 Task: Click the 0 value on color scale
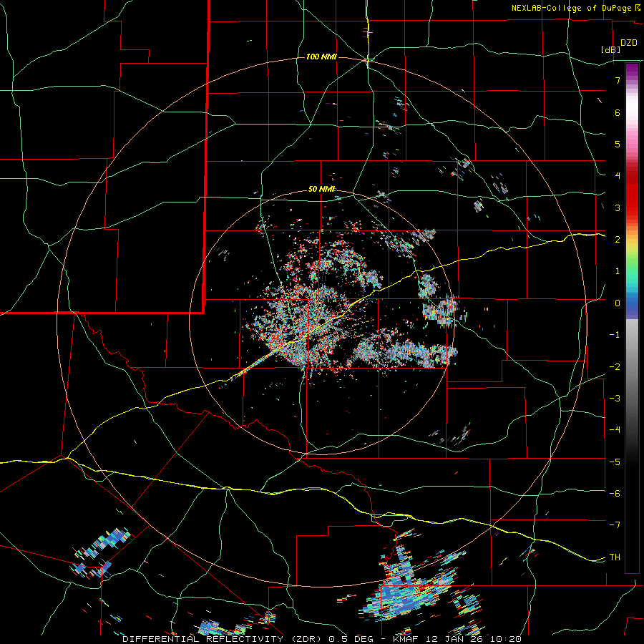tap(618, 303)
